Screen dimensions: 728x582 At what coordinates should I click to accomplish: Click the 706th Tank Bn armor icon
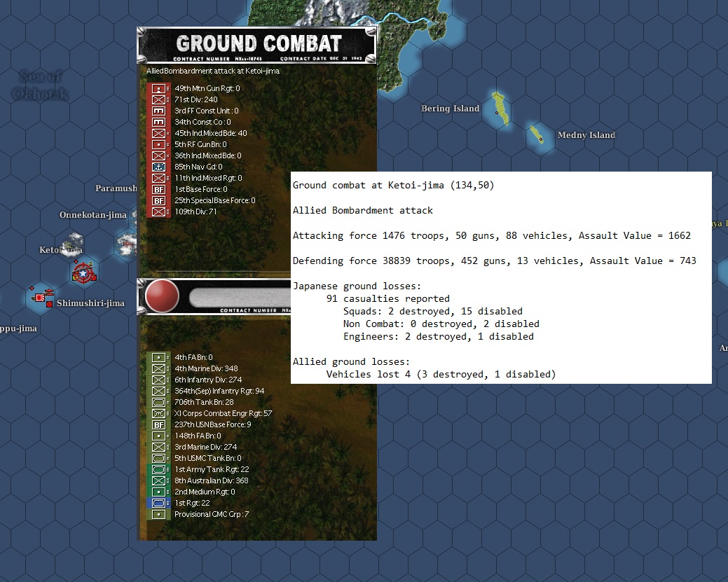pos(159,402)
